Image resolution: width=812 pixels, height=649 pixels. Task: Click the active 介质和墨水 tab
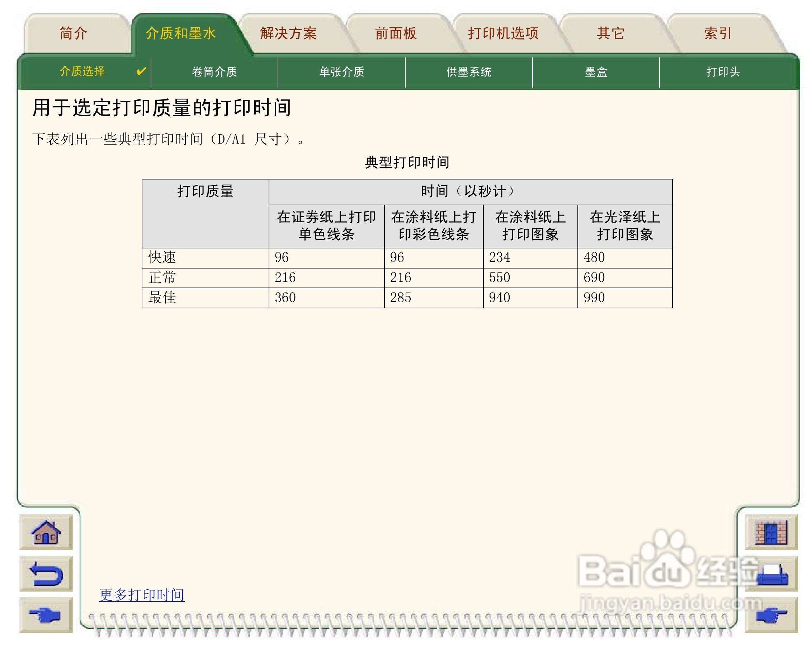(181, 33)
